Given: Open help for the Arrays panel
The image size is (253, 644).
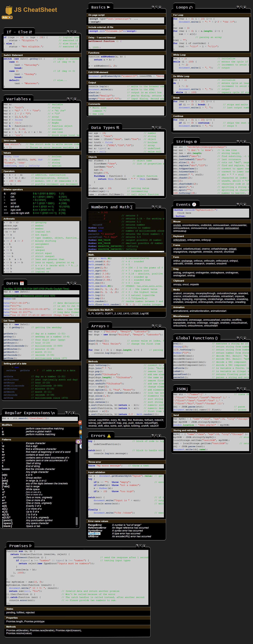Looking at the screenshot, I should point(153,326).
